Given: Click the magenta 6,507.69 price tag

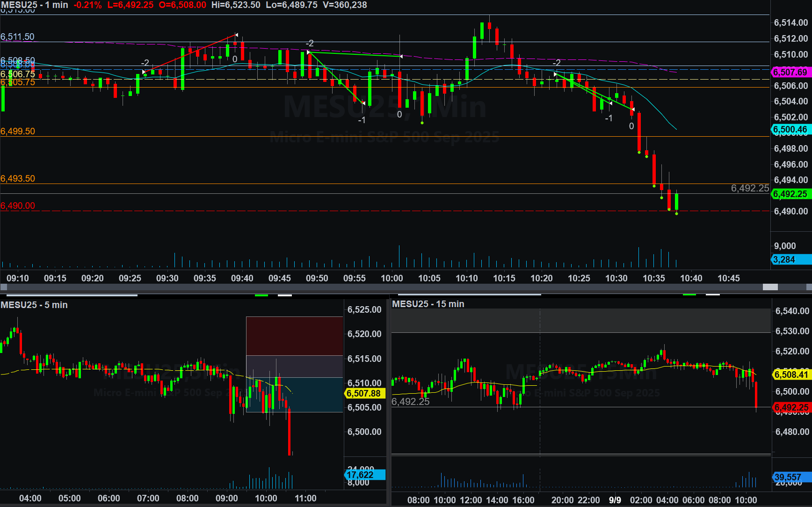Looking at the screenshot, I should [790, 72].
